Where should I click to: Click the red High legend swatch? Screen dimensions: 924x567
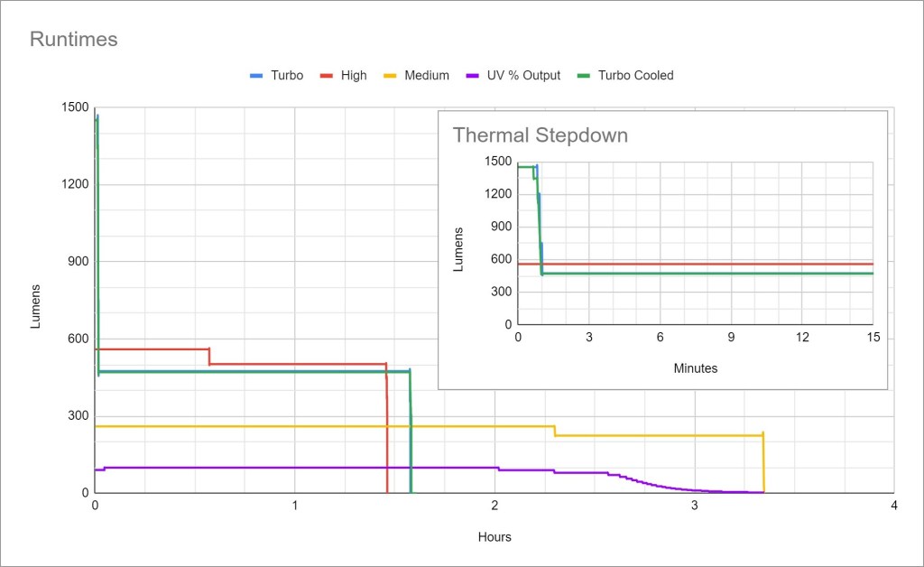tap(326, 76)
